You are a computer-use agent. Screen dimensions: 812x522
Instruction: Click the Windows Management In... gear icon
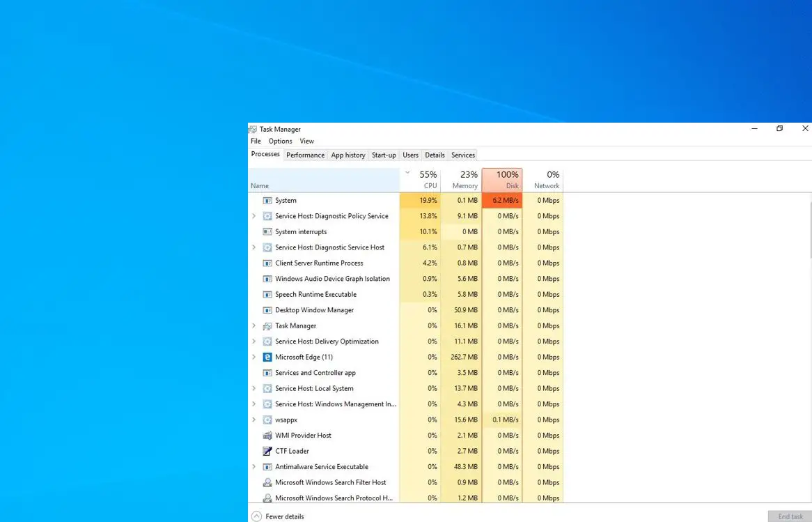tap(267, 404)
